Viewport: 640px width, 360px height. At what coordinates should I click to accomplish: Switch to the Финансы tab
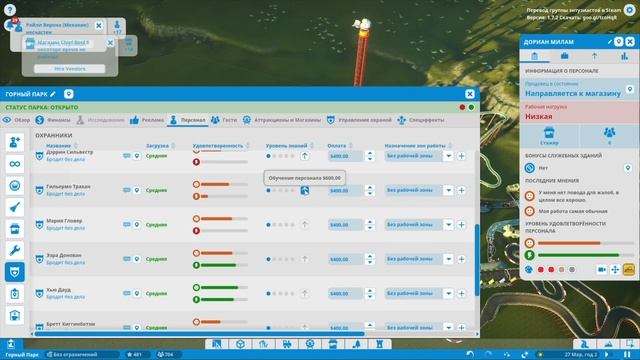tap(53, 120)
